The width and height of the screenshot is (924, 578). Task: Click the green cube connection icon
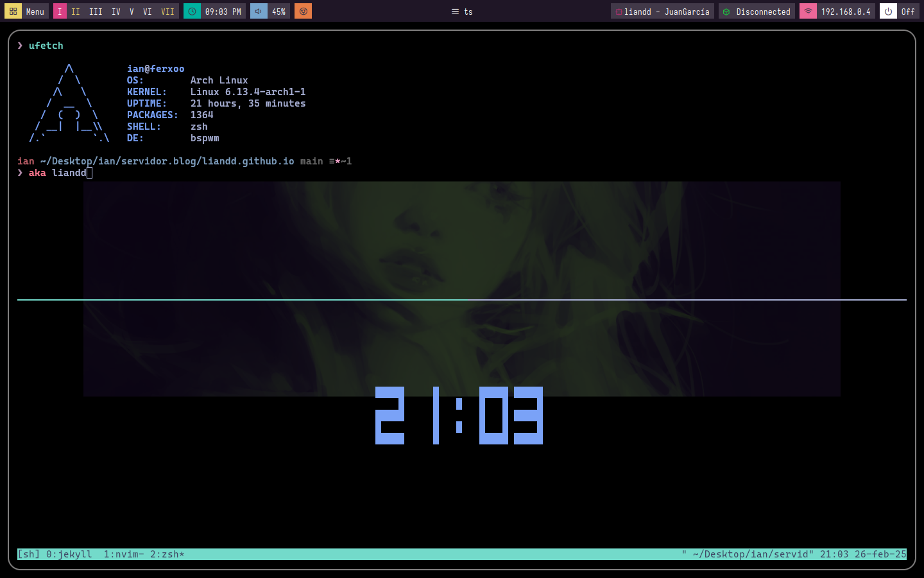coord(726,12)
